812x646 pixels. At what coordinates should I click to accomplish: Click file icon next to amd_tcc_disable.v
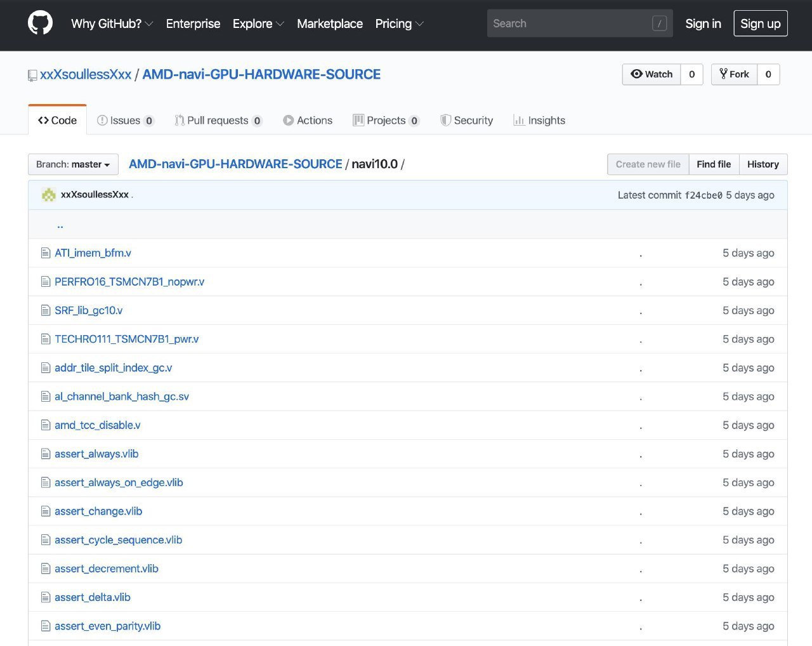[46, 425]
